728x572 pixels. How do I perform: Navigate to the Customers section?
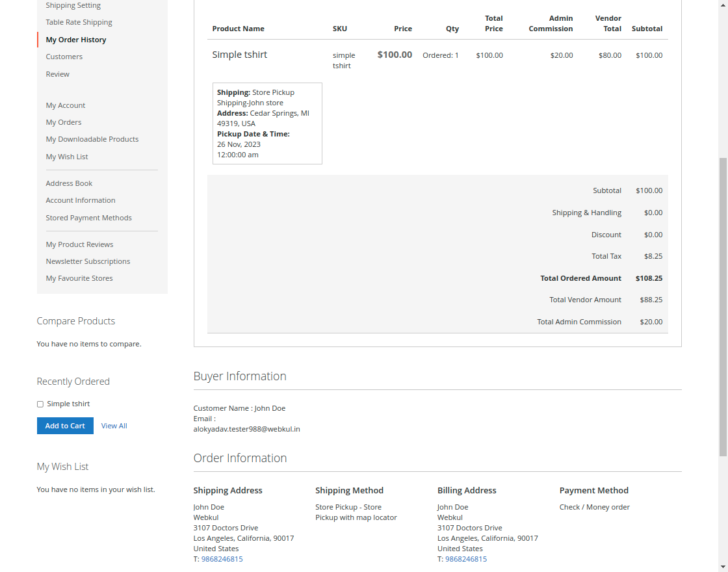click(64, 57)
